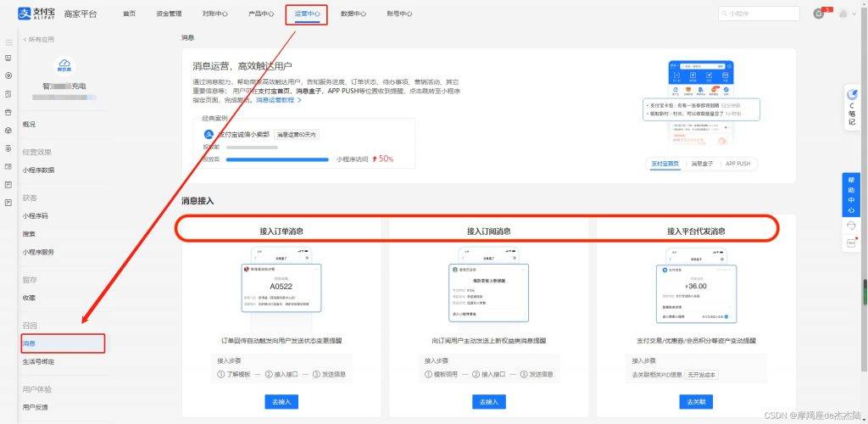868x424 pixels.
Task: Switch to the 支付宝首页 preview tab
Action: (x=665, y=164)
